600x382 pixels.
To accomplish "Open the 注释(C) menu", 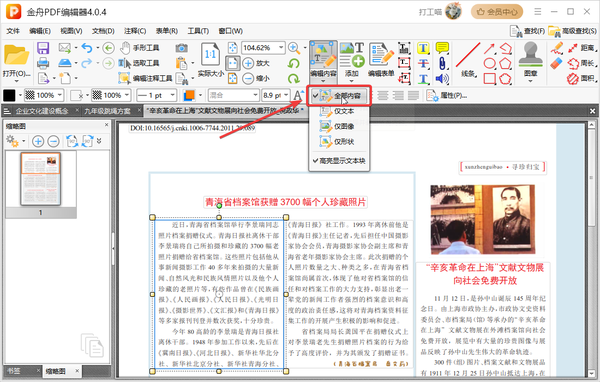I will click(x=135, y=31).
